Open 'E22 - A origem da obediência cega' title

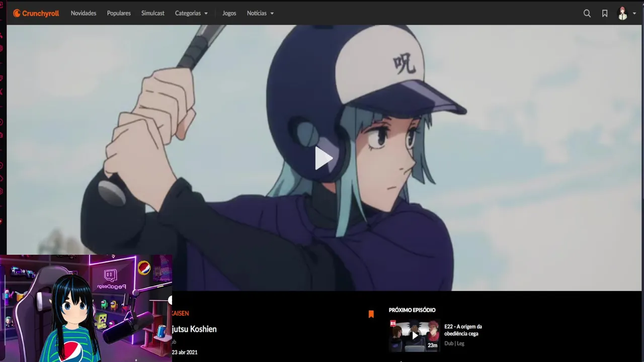pyautogui.click(x=463, y=330)
